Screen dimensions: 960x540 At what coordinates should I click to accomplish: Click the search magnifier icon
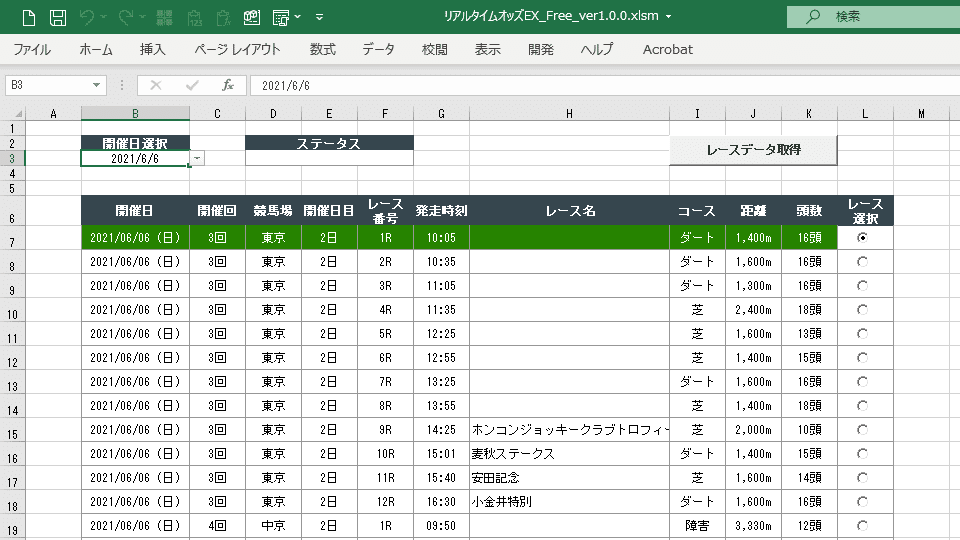[812, 17]
